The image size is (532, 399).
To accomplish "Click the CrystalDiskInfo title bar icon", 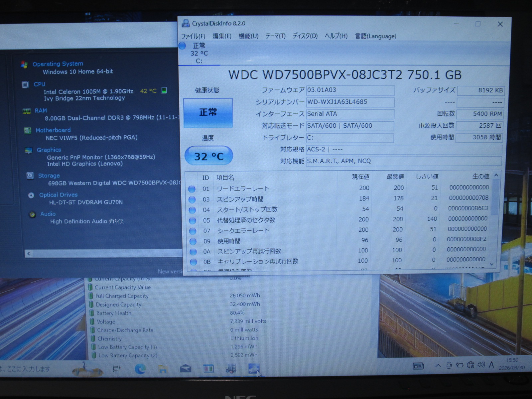I will pos(185,24).
